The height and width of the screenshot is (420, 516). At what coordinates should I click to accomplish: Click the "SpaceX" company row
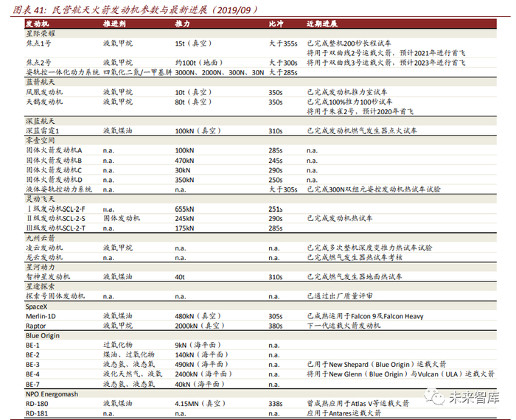point(261,307)
